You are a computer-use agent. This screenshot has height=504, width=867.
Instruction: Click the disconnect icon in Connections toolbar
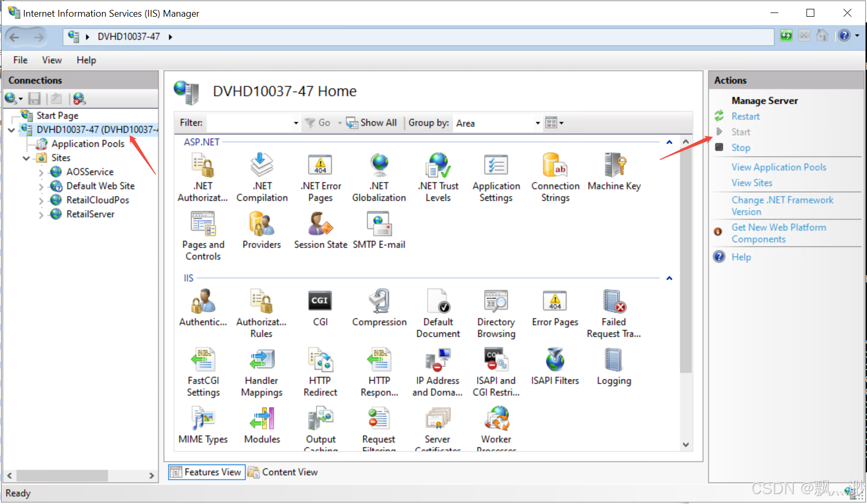pos(79,99)
